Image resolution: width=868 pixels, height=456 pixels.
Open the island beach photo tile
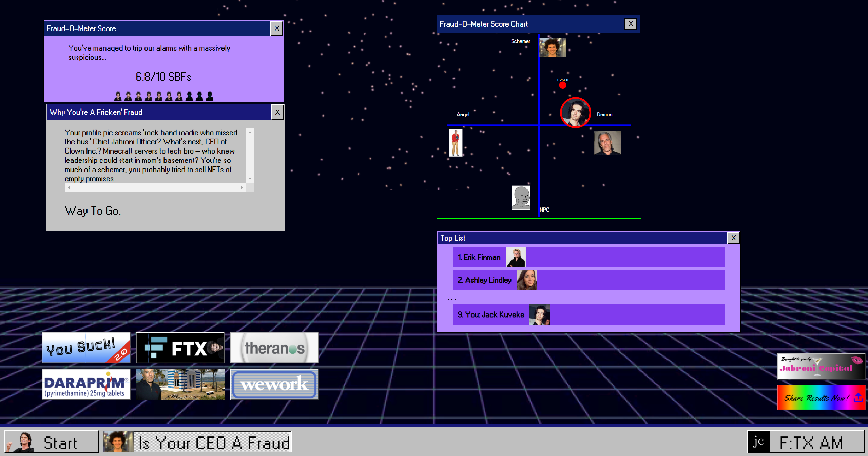coord(180,384)
